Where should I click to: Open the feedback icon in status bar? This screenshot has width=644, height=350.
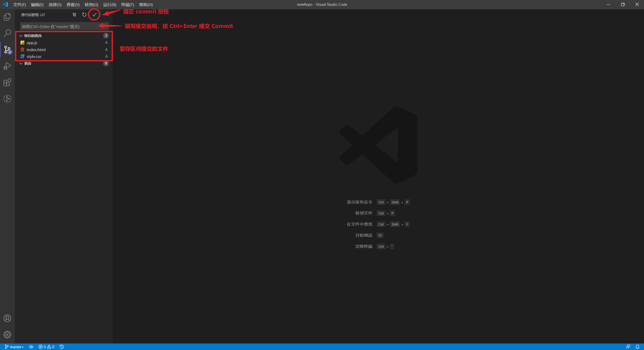click(628, 347)
